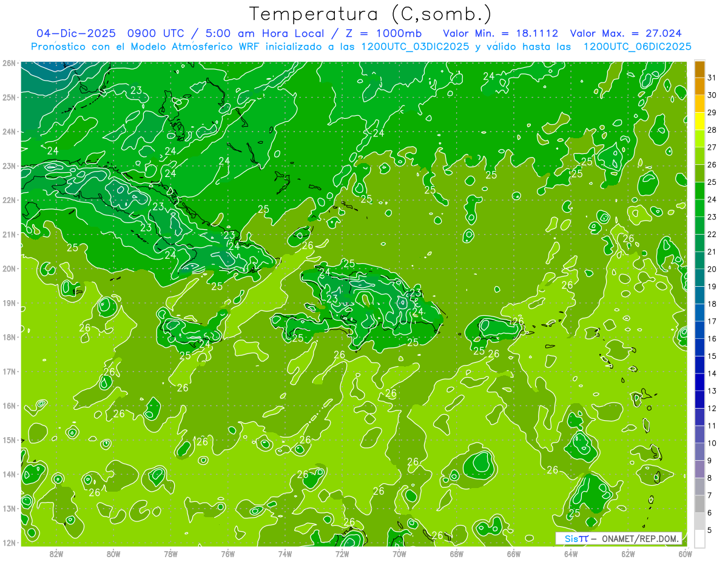Click the "22N" latitude axis label
The height and width of the screenshot is (562, 728).
(x=9, y=200)
